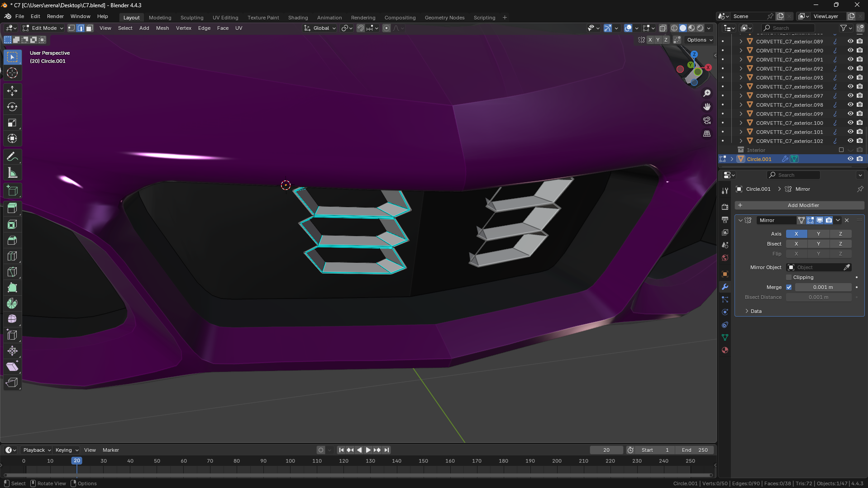Open the Output properties tab
This screenshot has width=868, height=488.
(725, 219)
